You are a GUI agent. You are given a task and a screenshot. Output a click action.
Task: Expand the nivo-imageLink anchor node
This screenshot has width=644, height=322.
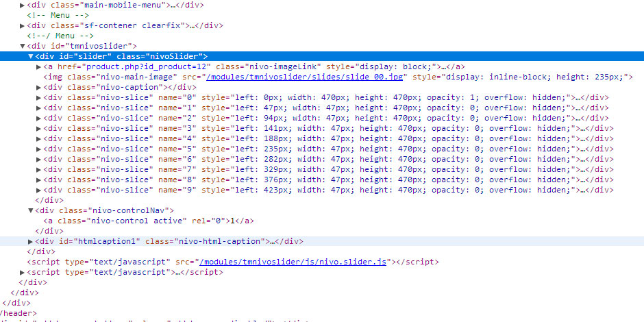pos(38,67)
